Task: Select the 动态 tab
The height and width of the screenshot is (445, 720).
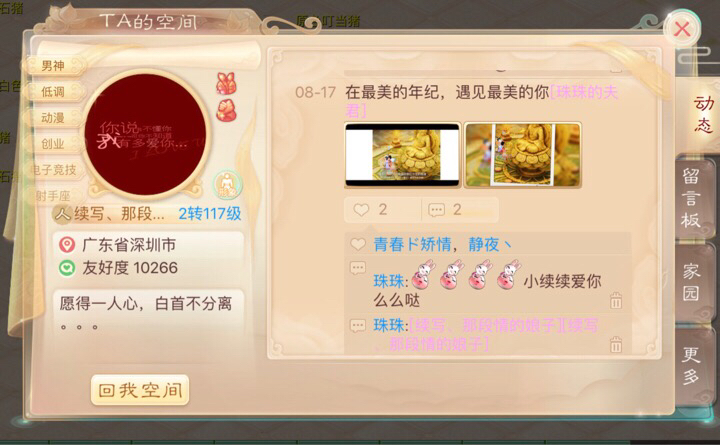Action: pyautogui.click(x=703, y=114)
